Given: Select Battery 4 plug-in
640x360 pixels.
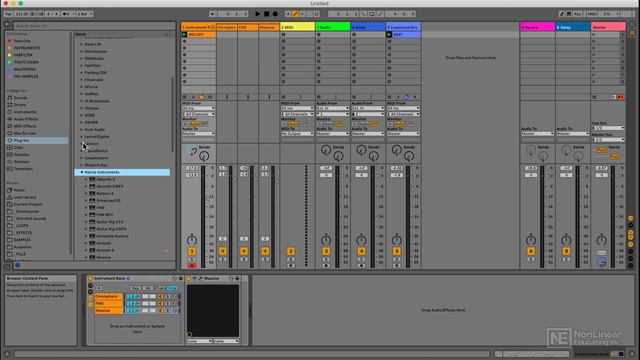Looking at the screenshot, I should click(x=105, y=193).
